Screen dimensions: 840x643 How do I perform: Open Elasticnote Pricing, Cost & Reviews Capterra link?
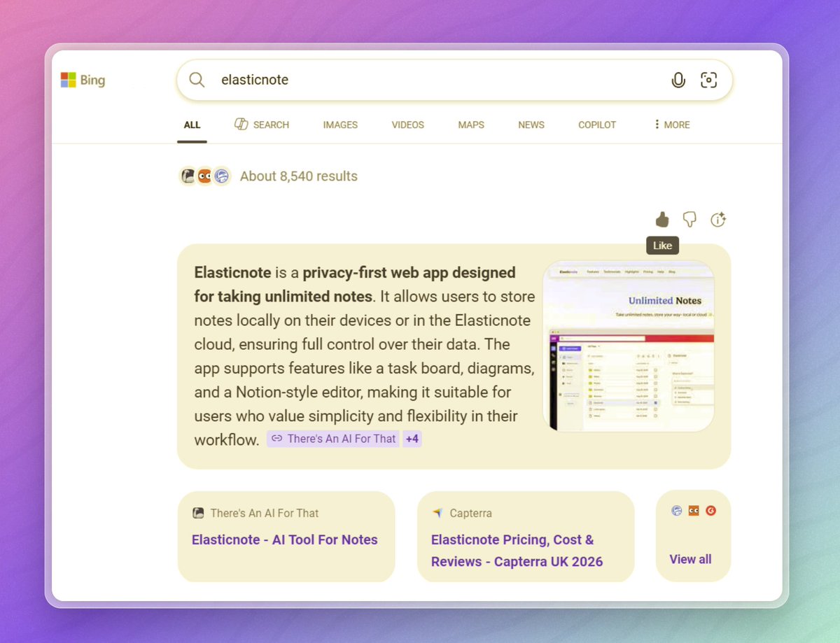517,551
